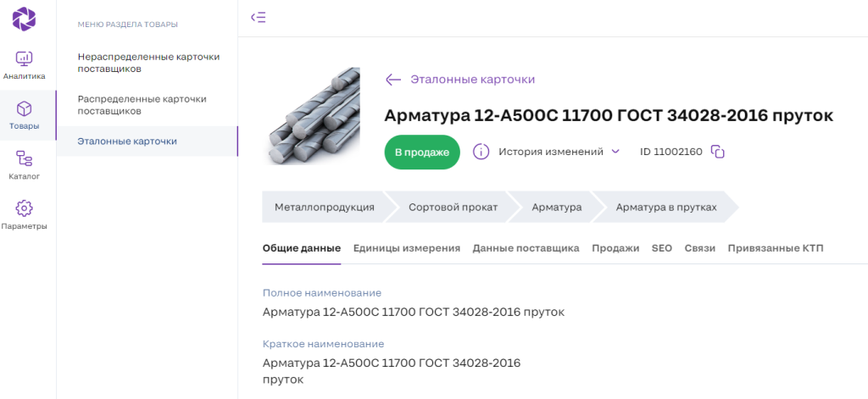The width and height of the screenshot is (868, 399).
Task: Click the rebar product thumbnail image
Action: coord(313,116)
